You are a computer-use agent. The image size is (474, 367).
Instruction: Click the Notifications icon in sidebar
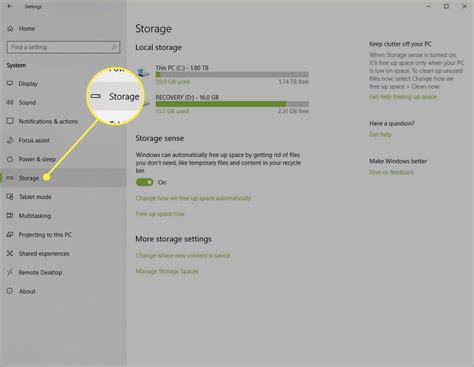point(10,121)
